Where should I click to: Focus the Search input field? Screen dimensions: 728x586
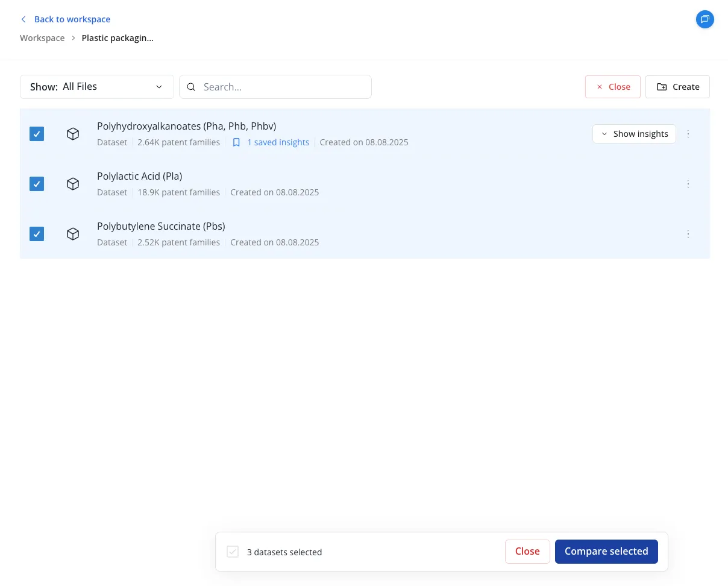(x=275, y=87)
